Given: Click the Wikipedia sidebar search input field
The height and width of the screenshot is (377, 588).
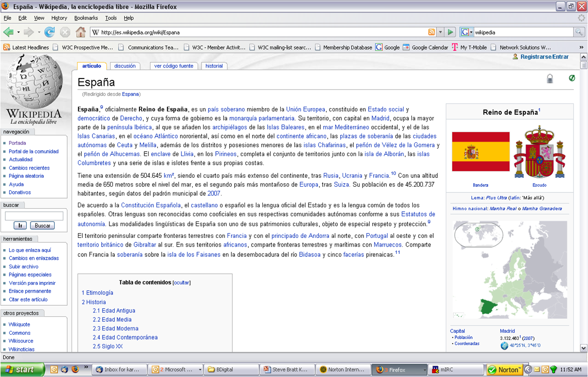Looking at the screenshot, I should pyautogui.click(x=34, y=216).
